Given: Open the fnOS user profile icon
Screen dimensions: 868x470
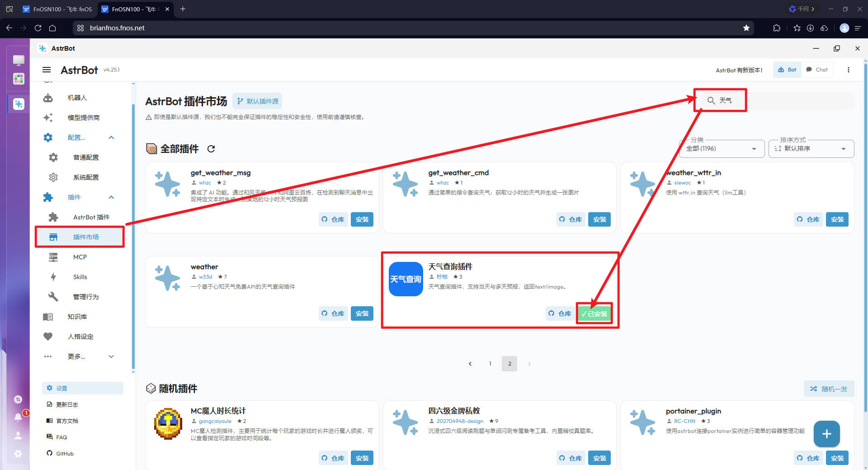Looking at the screenshot, I should (x=18, y=436).
